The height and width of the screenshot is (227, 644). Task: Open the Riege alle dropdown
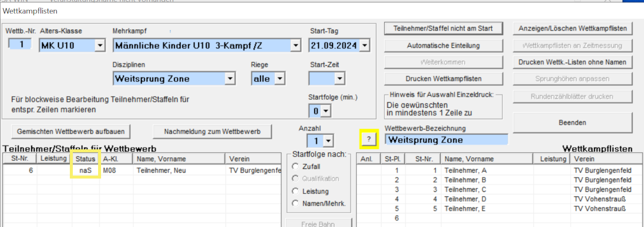pyautogui.click(x=280, y=79)
